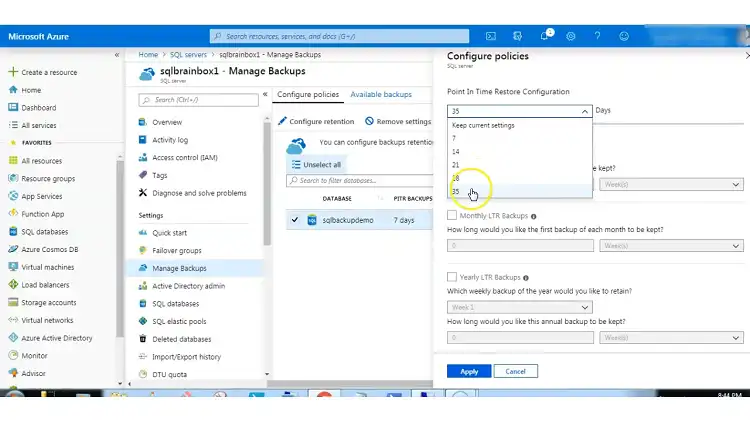The width and height of the screenshot is (750, 421).
Task: Toggle the sqlbackupdemo row checkmark
Action: pyautogui.click(x=295, y=220)
